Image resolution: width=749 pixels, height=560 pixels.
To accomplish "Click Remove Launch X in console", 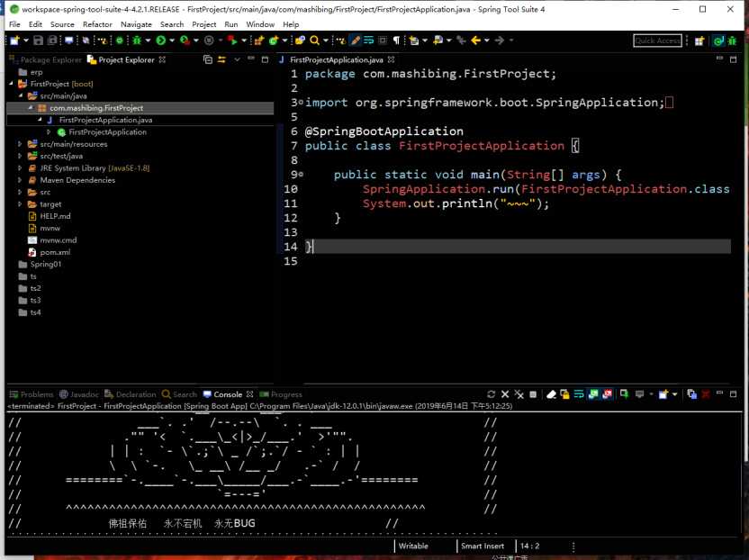I will tap(505, 394).
